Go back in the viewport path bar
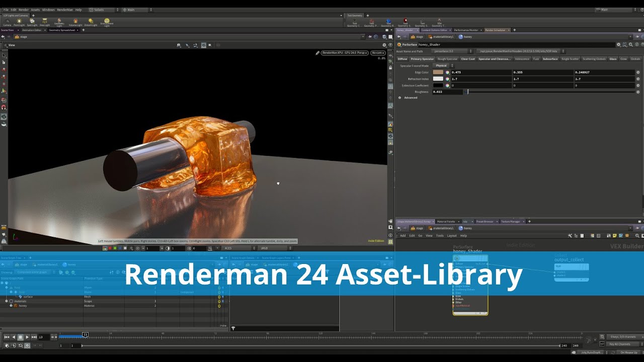The image size is (644, 362). [3, 37]
